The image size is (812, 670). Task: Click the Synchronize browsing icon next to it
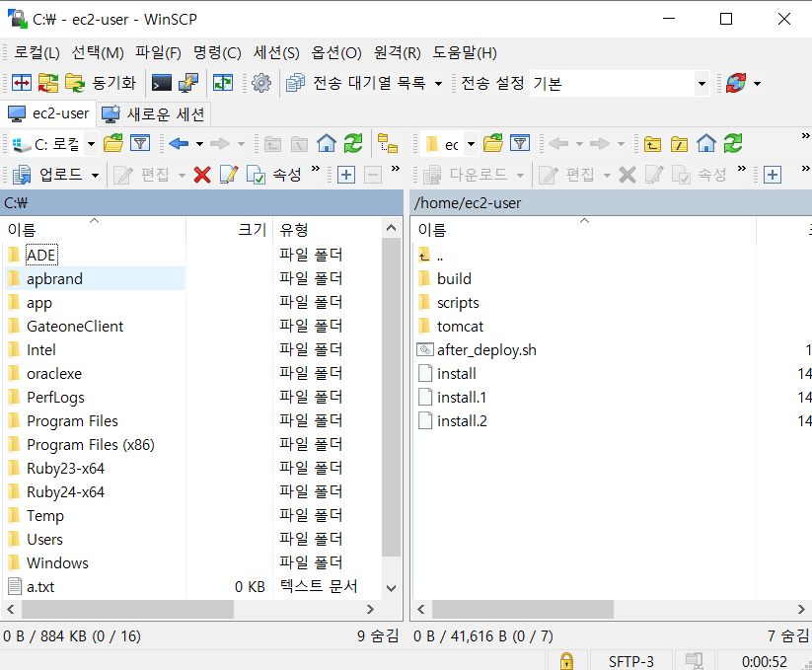point(47,83)
